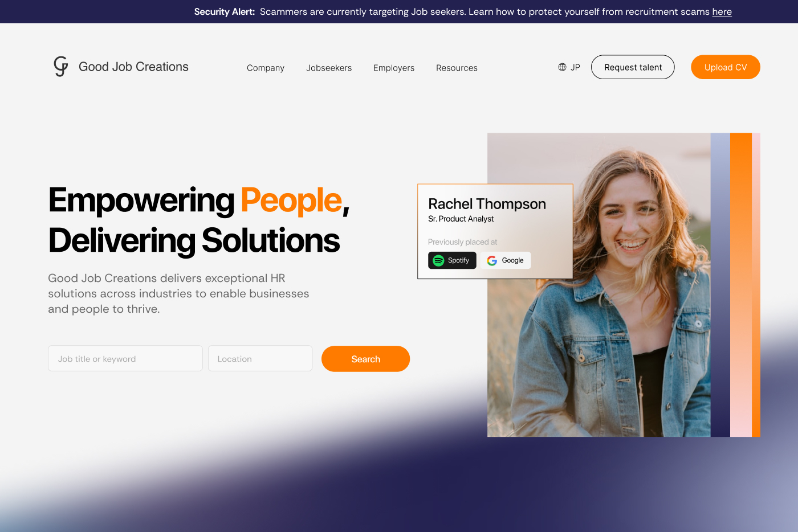This screenshot has width=798, height=532.
Task: Follow the 'here' scam protection link
Action: [x=722, y=11]
